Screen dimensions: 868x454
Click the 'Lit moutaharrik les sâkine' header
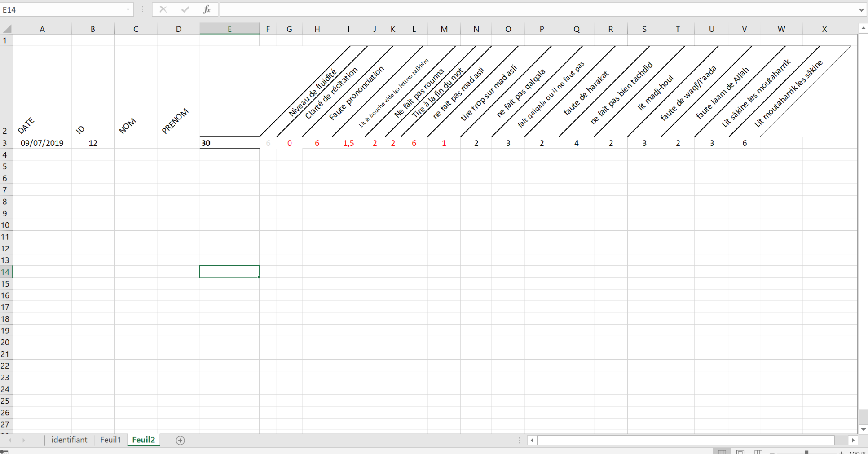pyautogui.click(x=788, y=93)
